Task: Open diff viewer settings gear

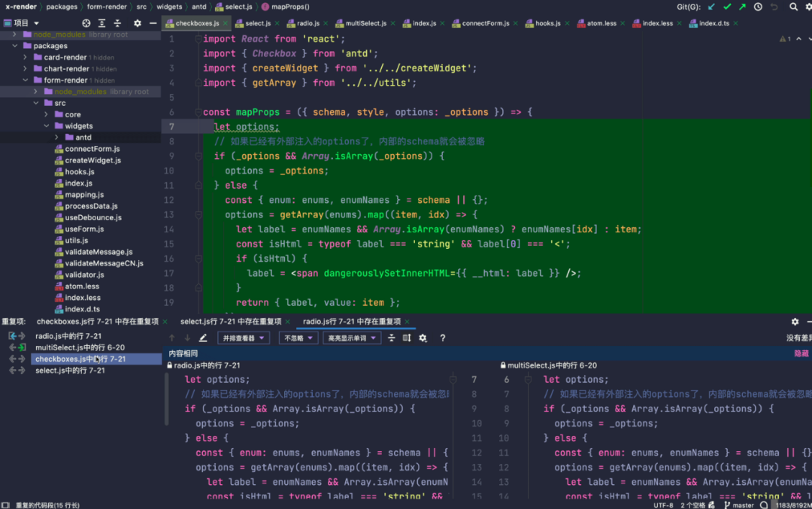Action: (x=423, y=338)
